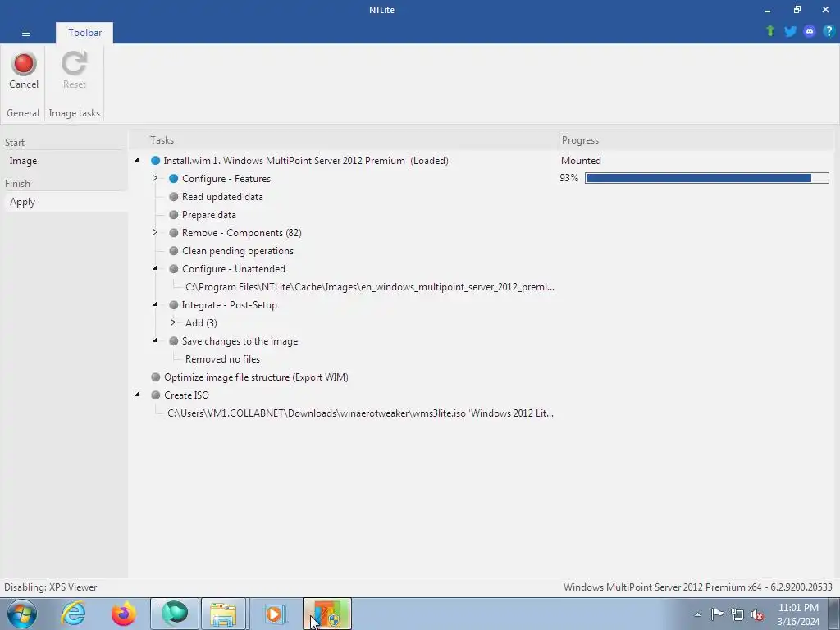
Task: Open the teal globe app in taskbar
Action: tap(175, 614)
